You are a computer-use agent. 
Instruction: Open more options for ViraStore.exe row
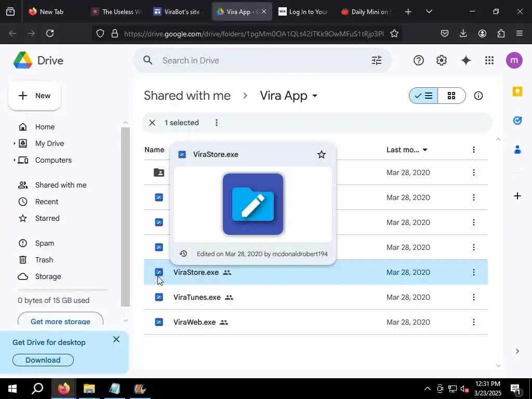(x=474, y=272)
